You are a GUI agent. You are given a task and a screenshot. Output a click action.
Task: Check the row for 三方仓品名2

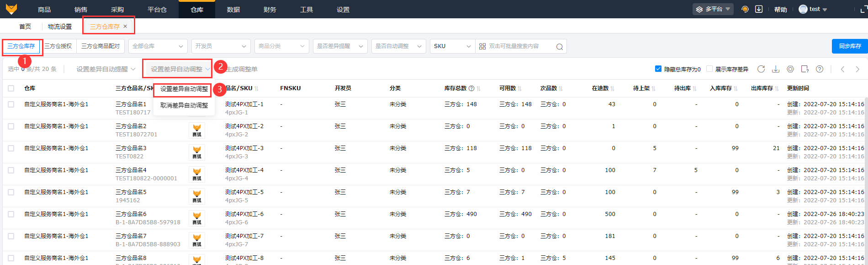pyautogui.click(x=11, y=126)
